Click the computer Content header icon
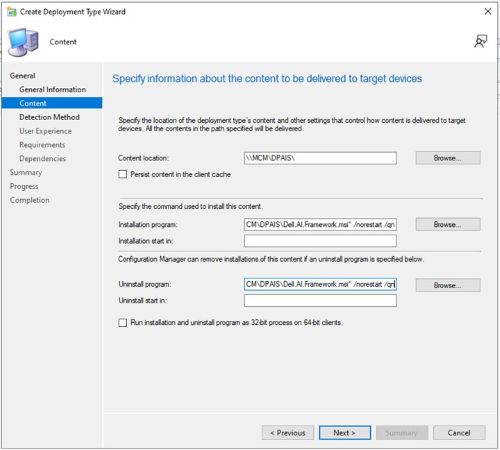This screenshot has height=450, width=500. click(x=23, y=42)
